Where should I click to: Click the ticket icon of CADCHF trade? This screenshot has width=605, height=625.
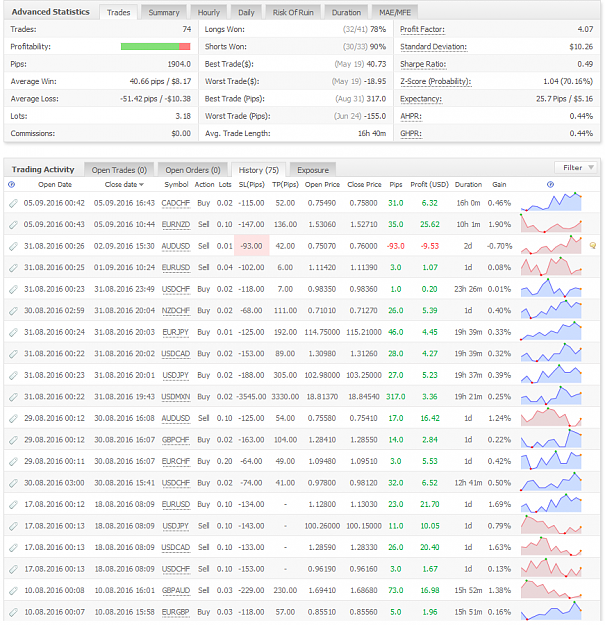(13, 203)
